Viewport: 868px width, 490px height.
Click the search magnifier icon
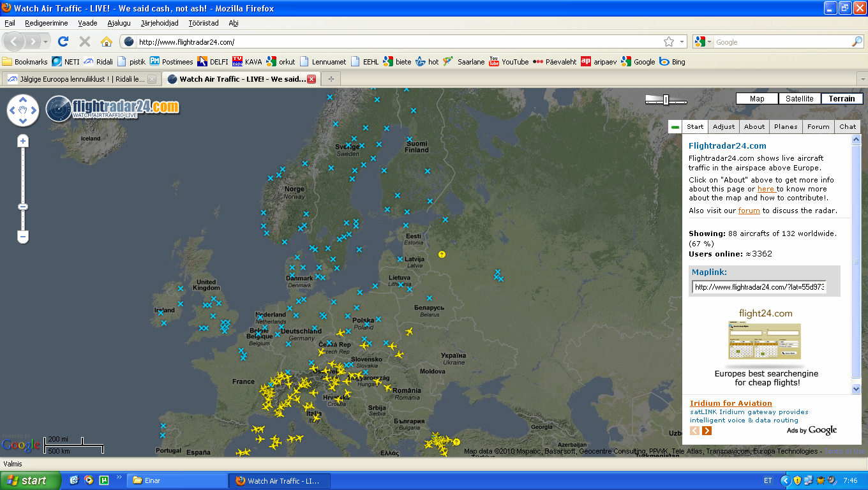(x=857, y=41)
